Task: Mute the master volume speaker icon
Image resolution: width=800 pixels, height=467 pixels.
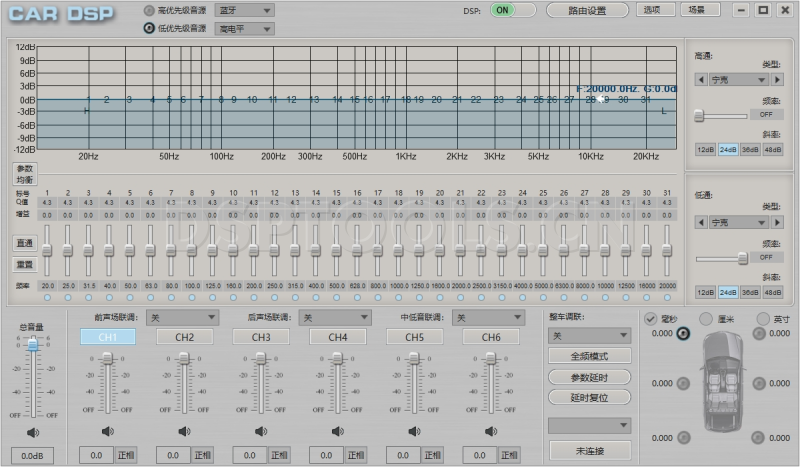Action: (x=33, y=432)
